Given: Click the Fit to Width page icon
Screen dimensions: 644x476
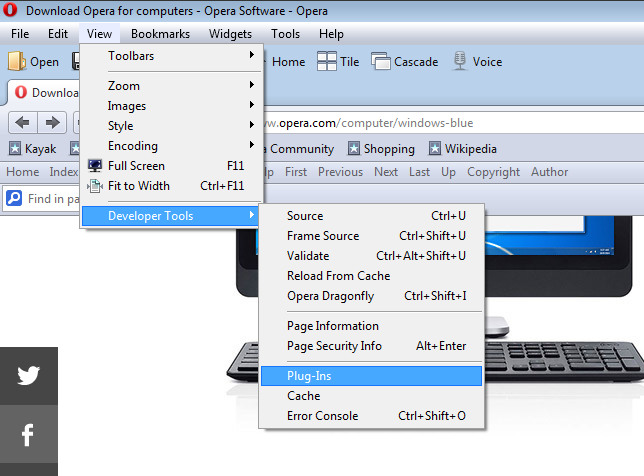Looking at the screenshot, I should tap(95, 186).
